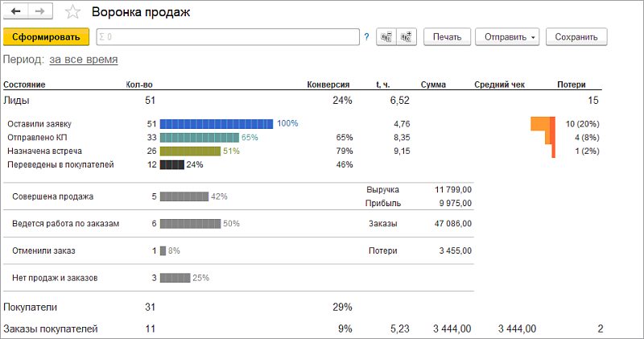Add report to favorites with star
The width and height of the screenshot is (644, 339).
click(x=72, y=13)
